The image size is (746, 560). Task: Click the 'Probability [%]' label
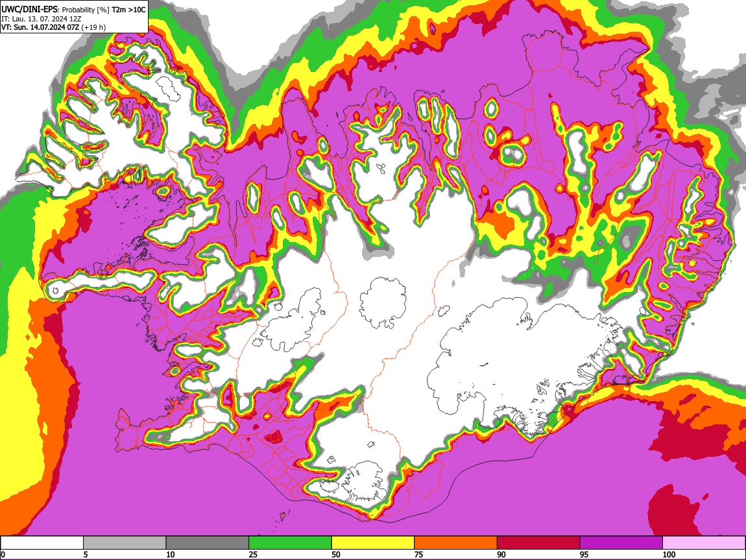coord(85,10)
